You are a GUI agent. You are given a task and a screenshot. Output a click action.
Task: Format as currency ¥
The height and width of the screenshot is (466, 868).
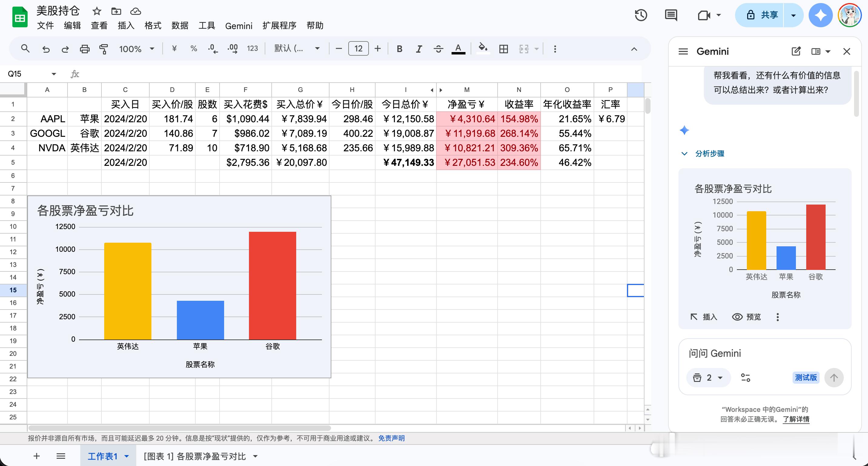point(174,49)
